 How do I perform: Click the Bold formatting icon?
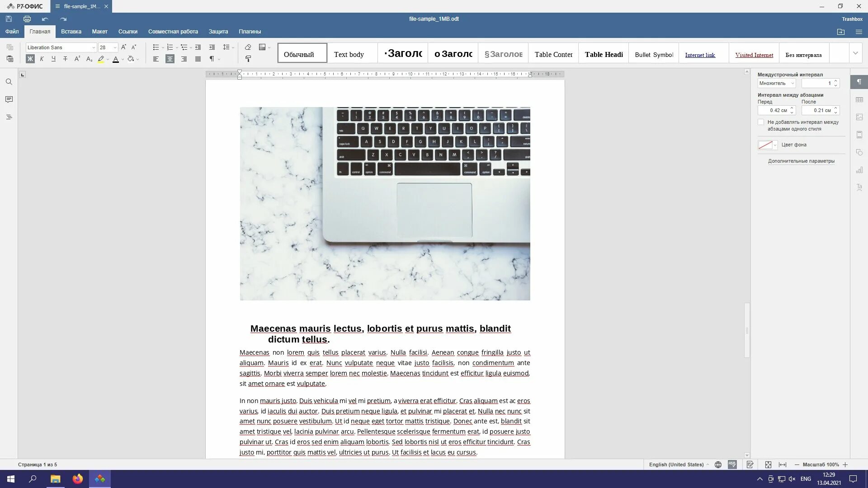point(30,59)
